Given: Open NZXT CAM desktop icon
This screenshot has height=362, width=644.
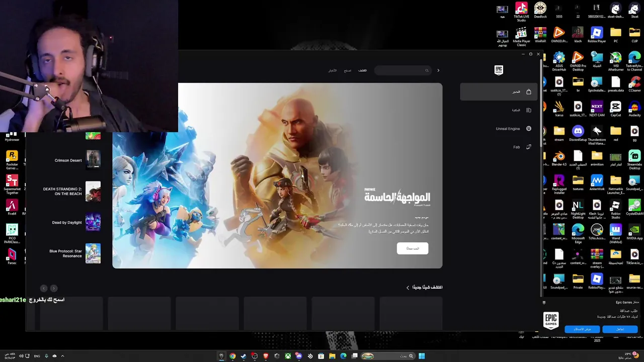Looking at the screenshot, I should click(597, 109).
